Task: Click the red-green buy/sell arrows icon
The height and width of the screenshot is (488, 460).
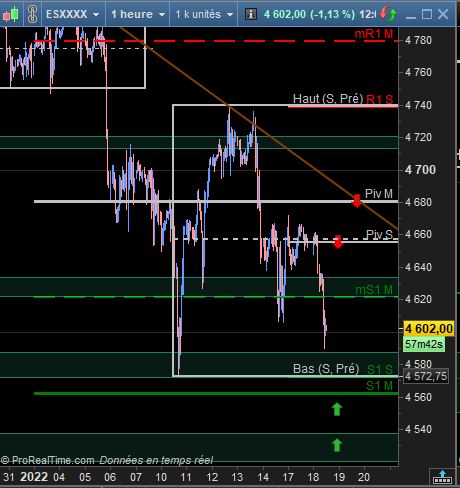Action: [x=388, y=14]
